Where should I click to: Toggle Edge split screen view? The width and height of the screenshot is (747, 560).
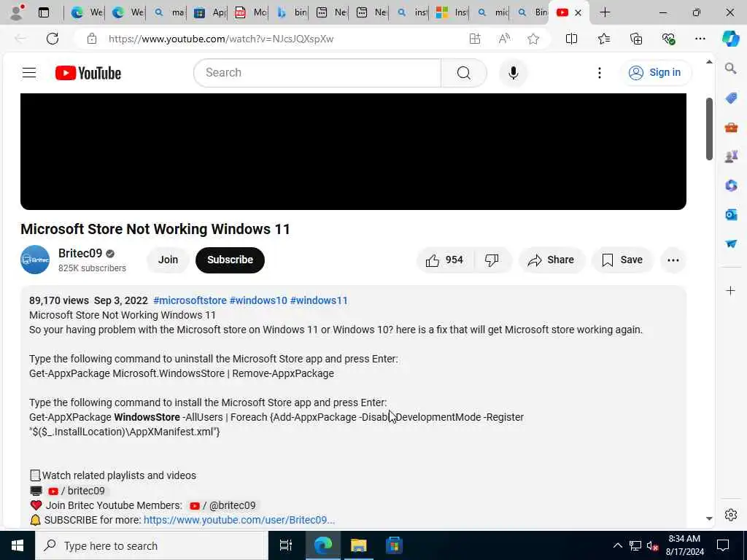pyautogui.click(x=571, y=39)
